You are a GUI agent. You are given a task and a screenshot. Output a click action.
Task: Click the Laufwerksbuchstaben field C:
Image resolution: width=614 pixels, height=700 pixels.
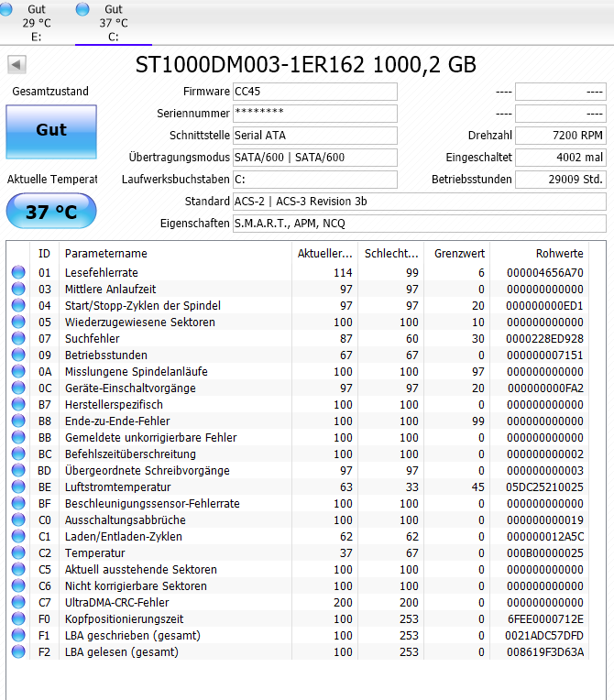point(315,180)
